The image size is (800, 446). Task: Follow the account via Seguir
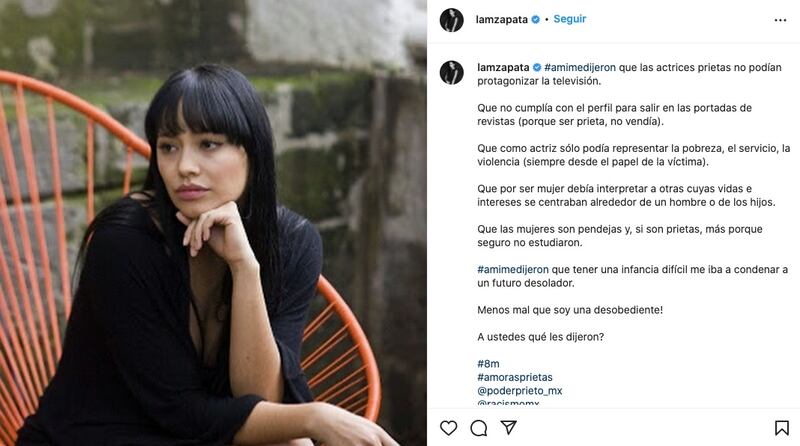coord(570,19)
